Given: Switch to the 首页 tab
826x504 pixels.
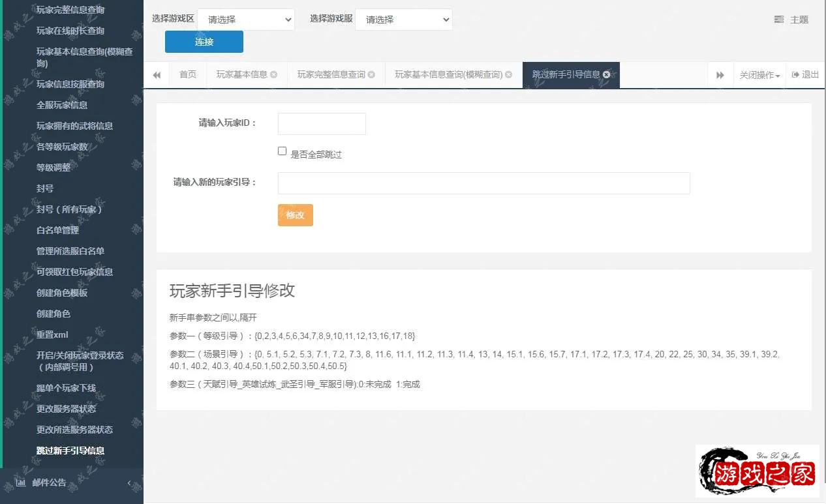Looking at the screenshot, I should pos(187,74).
